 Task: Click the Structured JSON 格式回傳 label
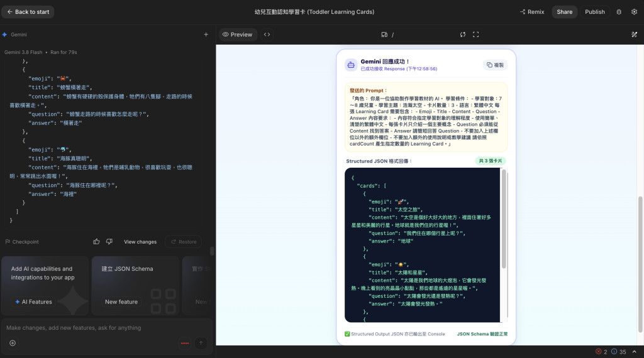click(379, 161)
